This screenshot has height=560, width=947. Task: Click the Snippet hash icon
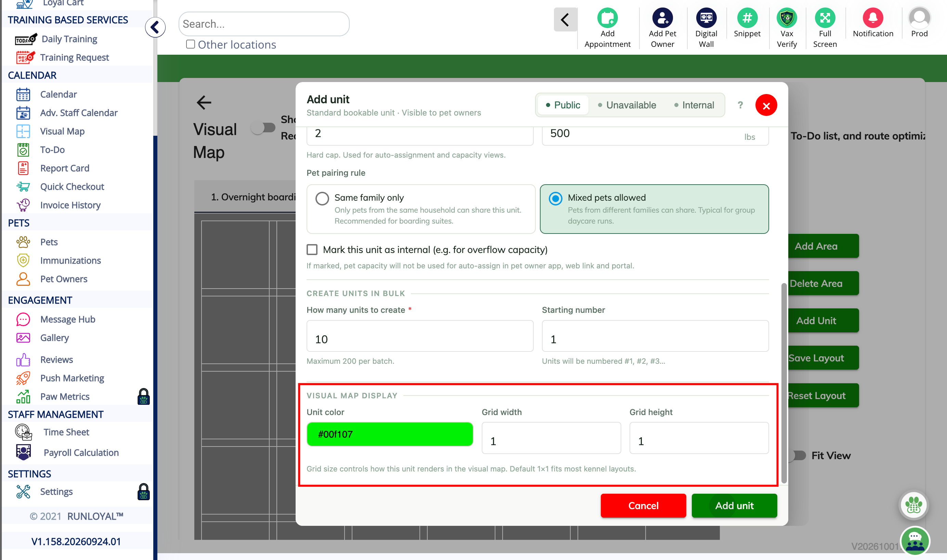point(747,18)
